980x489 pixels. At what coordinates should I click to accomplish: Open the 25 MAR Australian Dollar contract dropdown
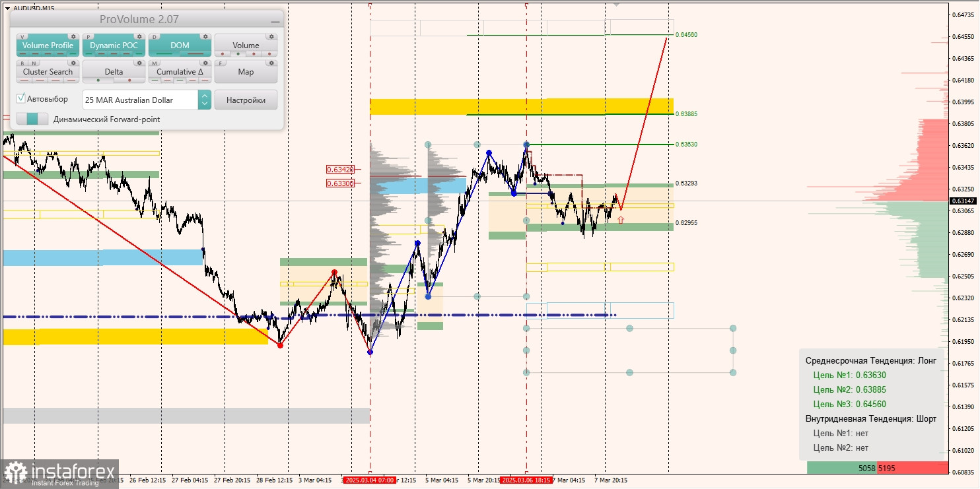[205, 100]
